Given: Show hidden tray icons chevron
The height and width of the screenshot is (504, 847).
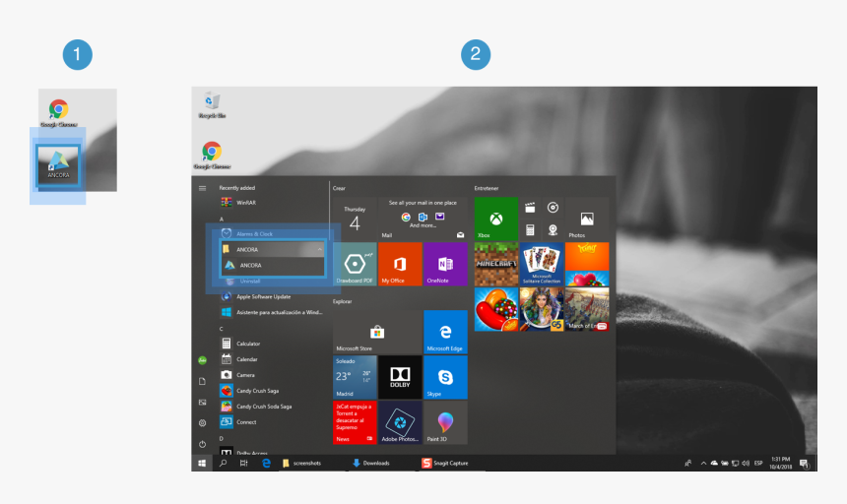Looking at the screenshot, I should pos(703,463).
